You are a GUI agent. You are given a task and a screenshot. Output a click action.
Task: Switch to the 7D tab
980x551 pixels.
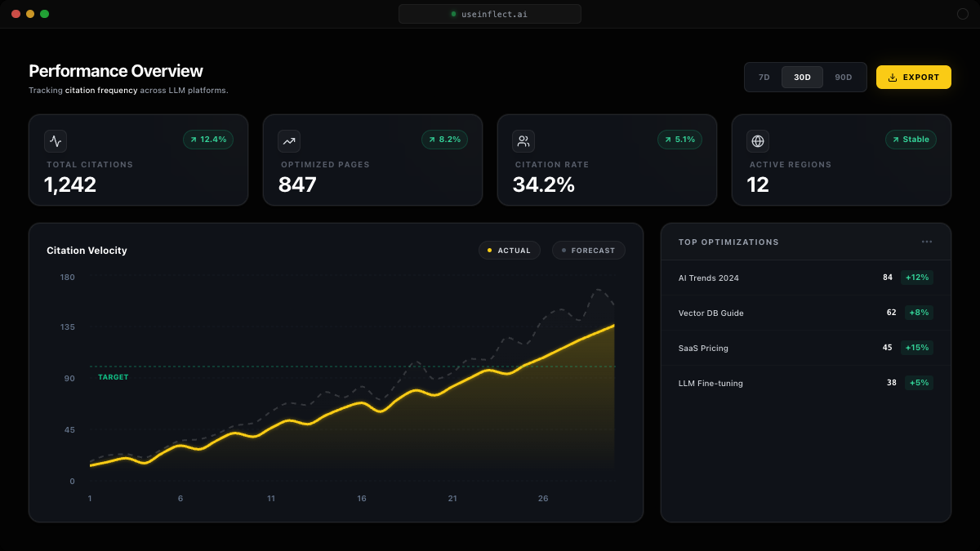coord(764,77)
